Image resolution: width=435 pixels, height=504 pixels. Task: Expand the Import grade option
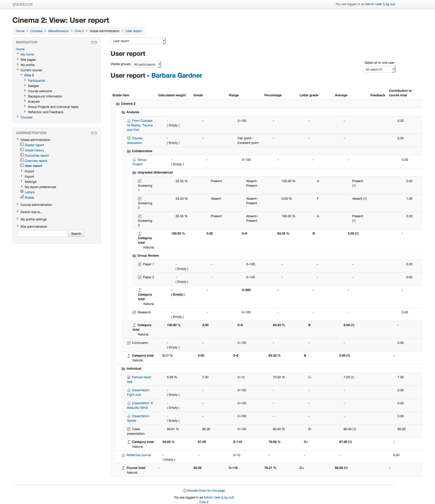[22, 171]
